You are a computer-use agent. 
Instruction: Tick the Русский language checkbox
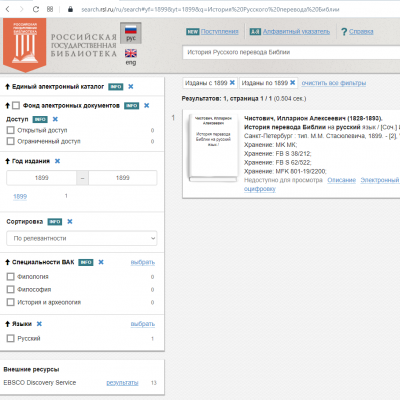[11, 338]
